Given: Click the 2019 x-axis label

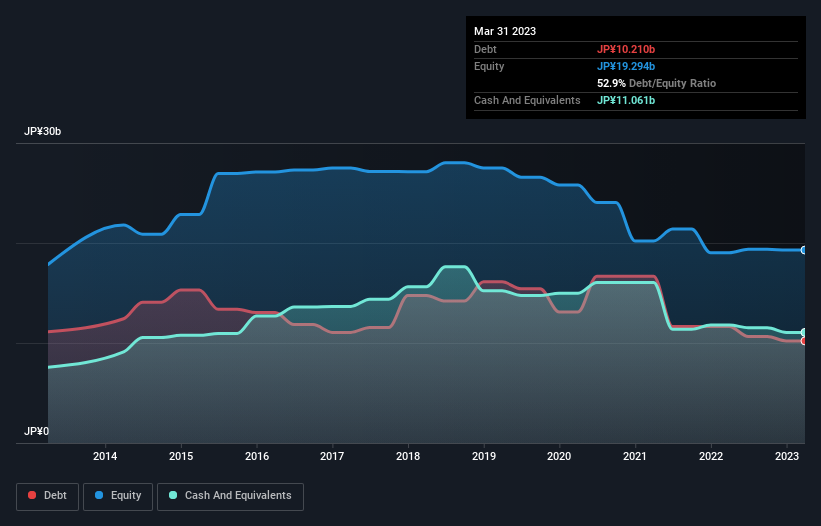Looking at the screenshot, I should pos(484,456).
